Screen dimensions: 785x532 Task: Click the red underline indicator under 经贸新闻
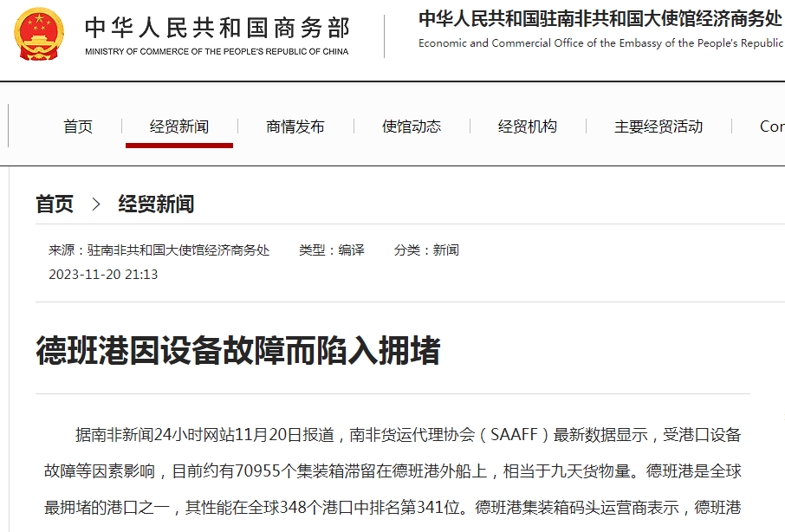(x=179, y=146)
